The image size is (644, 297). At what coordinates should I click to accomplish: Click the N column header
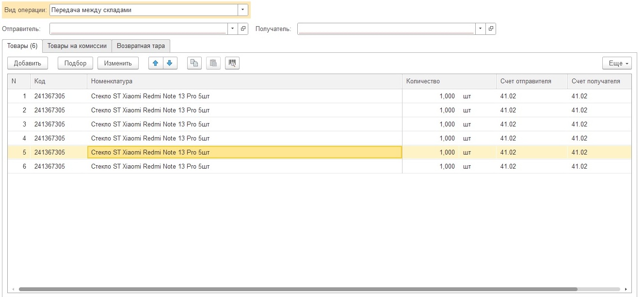19,81
